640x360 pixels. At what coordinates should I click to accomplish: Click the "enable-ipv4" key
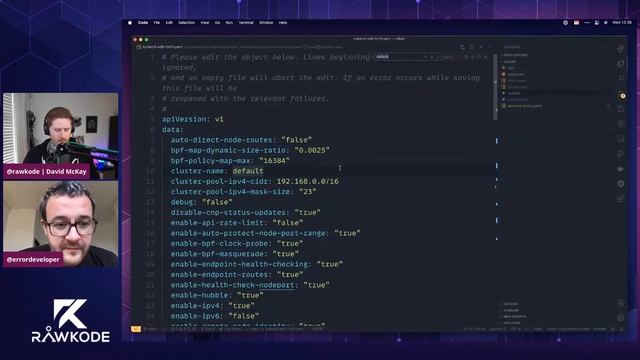(195, 306)
